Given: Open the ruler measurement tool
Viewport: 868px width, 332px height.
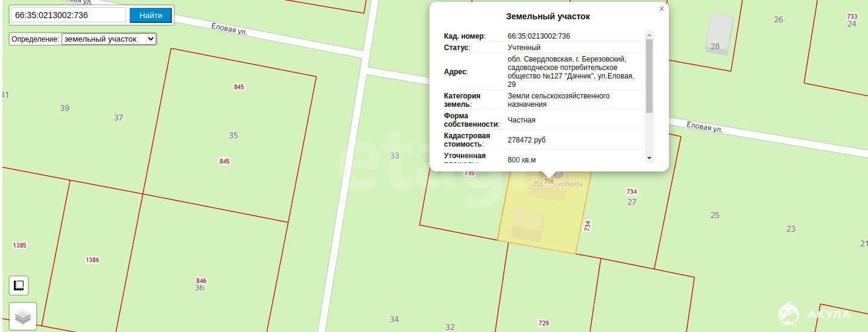Looking at the screenshot, I should click(19, 286).
